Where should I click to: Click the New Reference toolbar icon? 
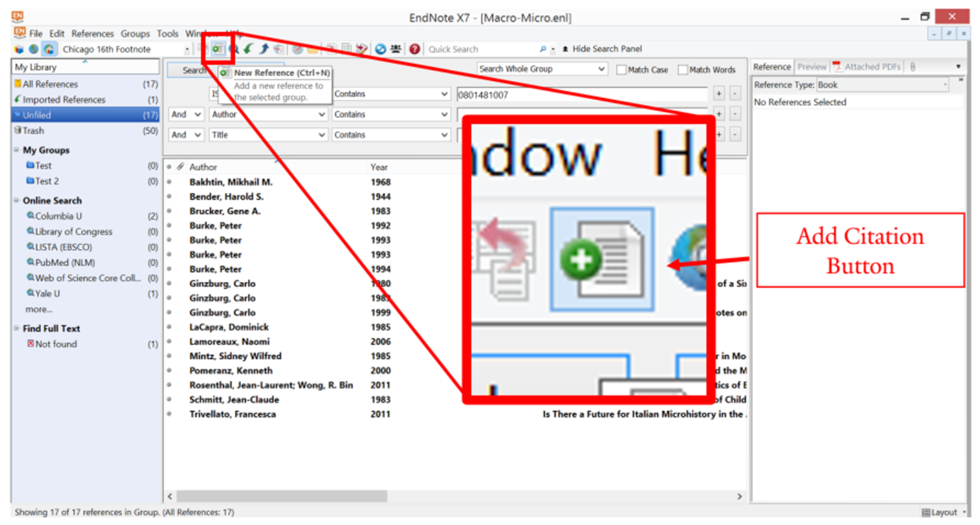(218, 49)
